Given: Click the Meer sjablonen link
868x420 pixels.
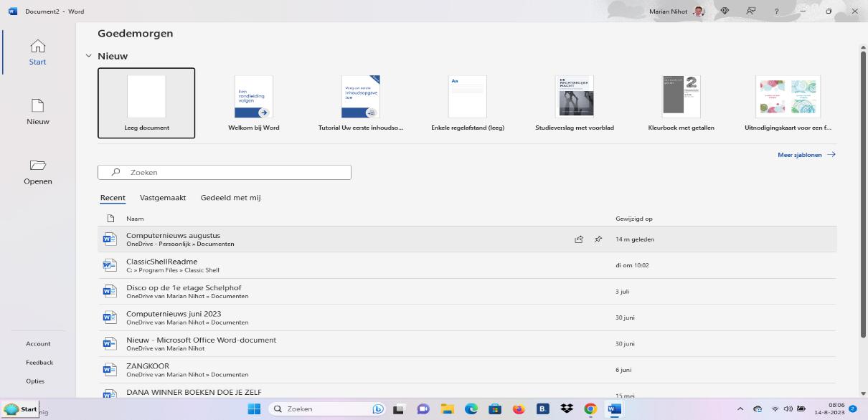Looking at the screenshot, I should 806,155.
